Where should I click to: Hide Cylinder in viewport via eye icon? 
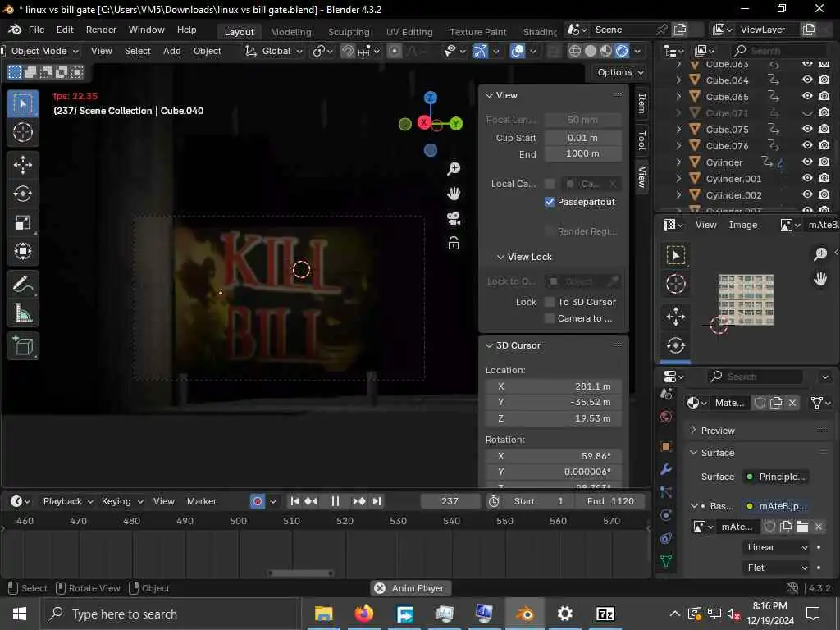pos(807,162)
